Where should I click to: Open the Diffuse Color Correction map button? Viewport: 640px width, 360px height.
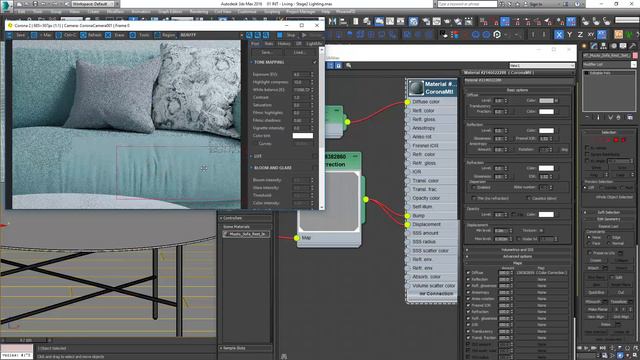(x=541, y=273)
